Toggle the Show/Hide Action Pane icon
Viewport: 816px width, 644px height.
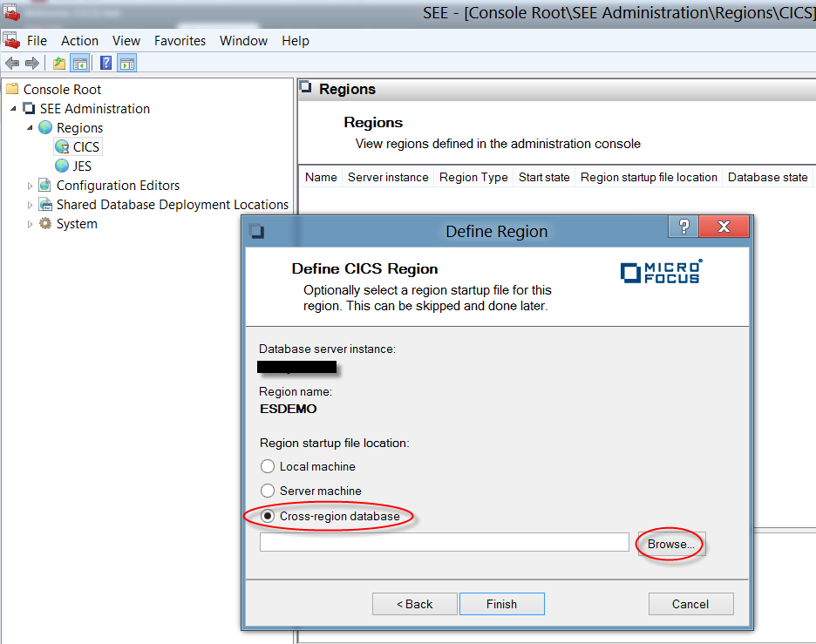[127, 64]
